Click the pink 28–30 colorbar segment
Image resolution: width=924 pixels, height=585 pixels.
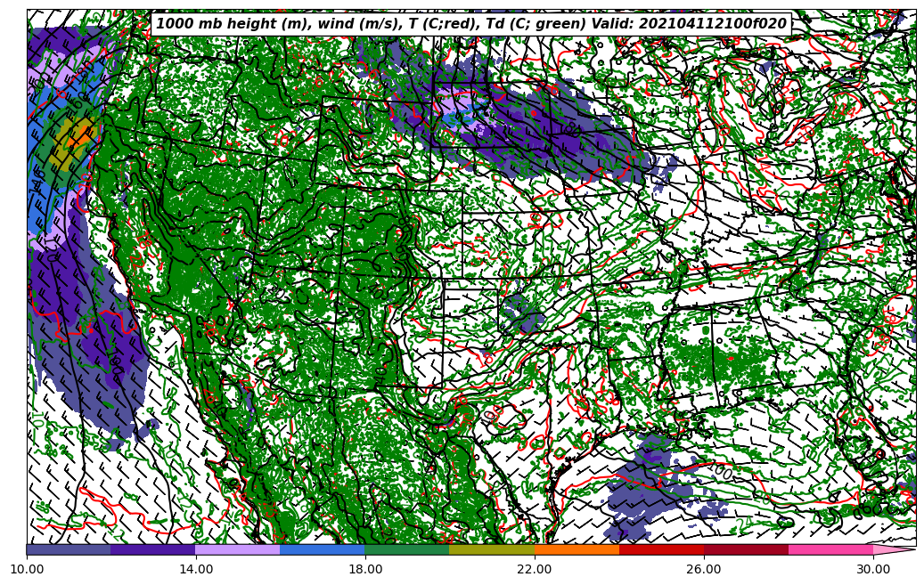pyautogui.click(x=830, y=549)
